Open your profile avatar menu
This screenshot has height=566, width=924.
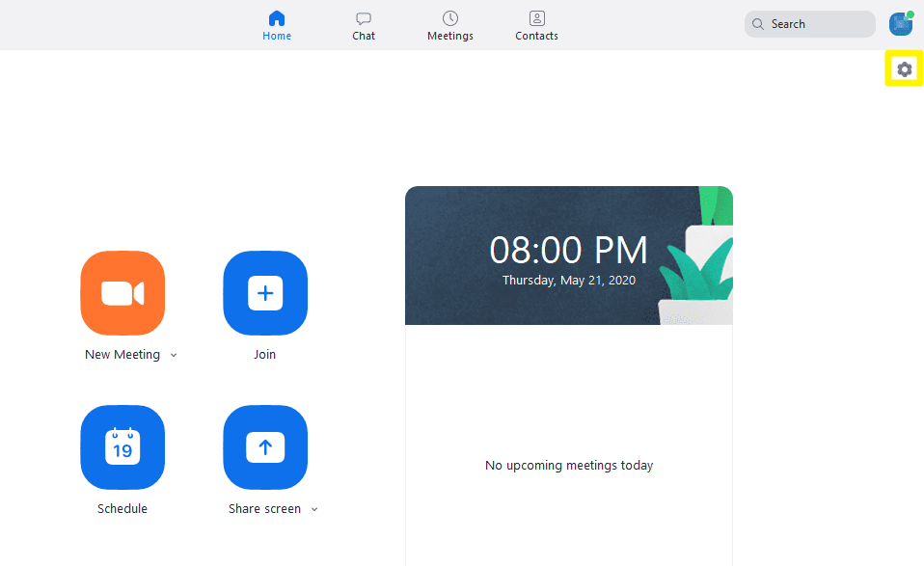point(900,23)
